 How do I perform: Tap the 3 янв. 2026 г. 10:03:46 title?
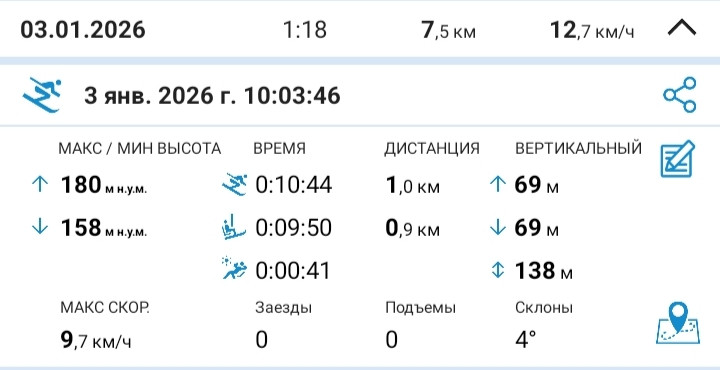tap(212, 96)
